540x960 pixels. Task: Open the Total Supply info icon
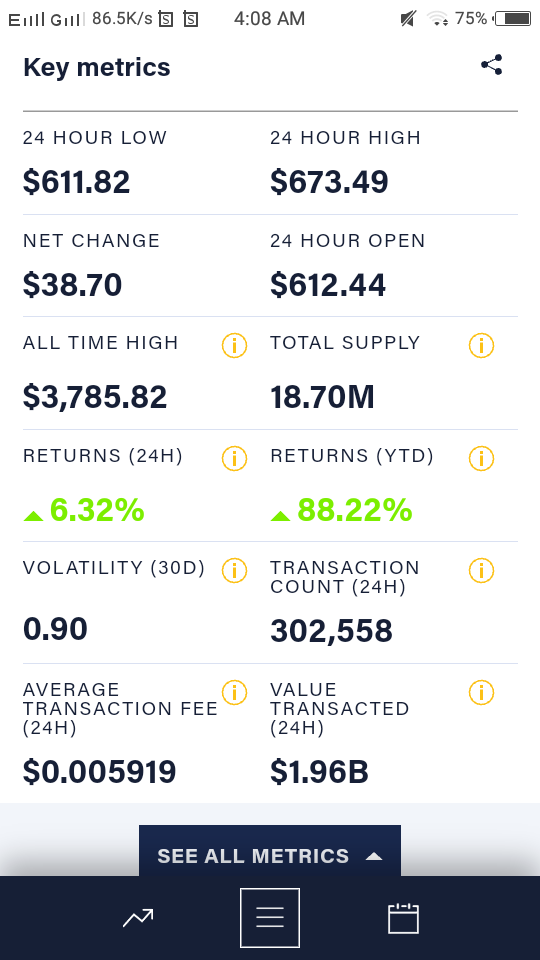point(481,345)
